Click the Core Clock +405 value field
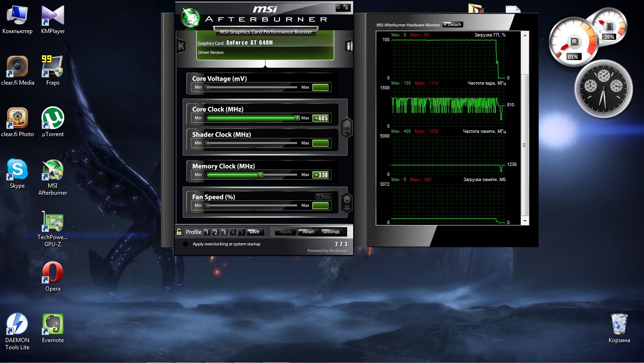 pos(321,118)
